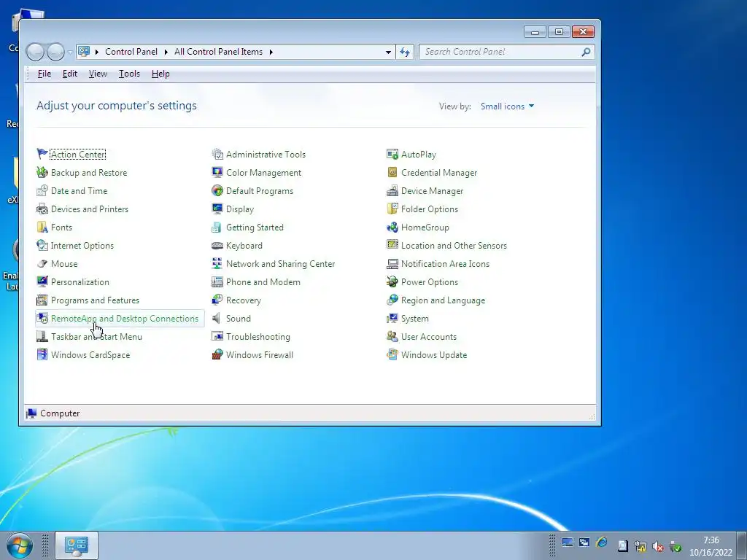747x560 pixels.
Task: Click the Default Programs icon
Action: coord(217,190)
